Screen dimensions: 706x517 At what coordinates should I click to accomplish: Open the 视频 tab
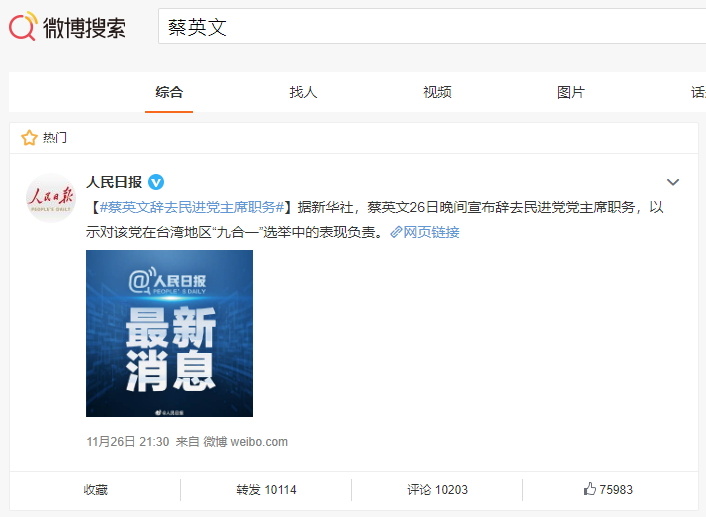437,92
